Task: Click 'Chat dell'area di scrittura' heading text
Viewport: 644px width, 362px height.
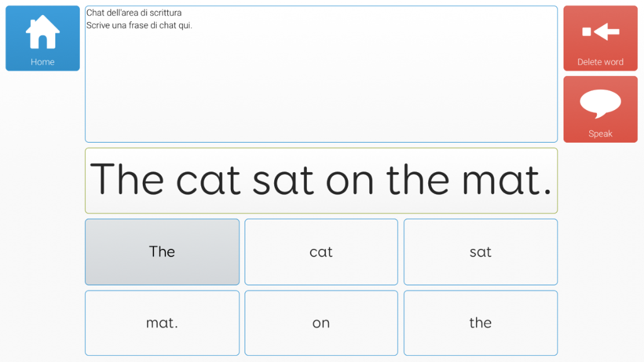Action: (x=134, y=13)
